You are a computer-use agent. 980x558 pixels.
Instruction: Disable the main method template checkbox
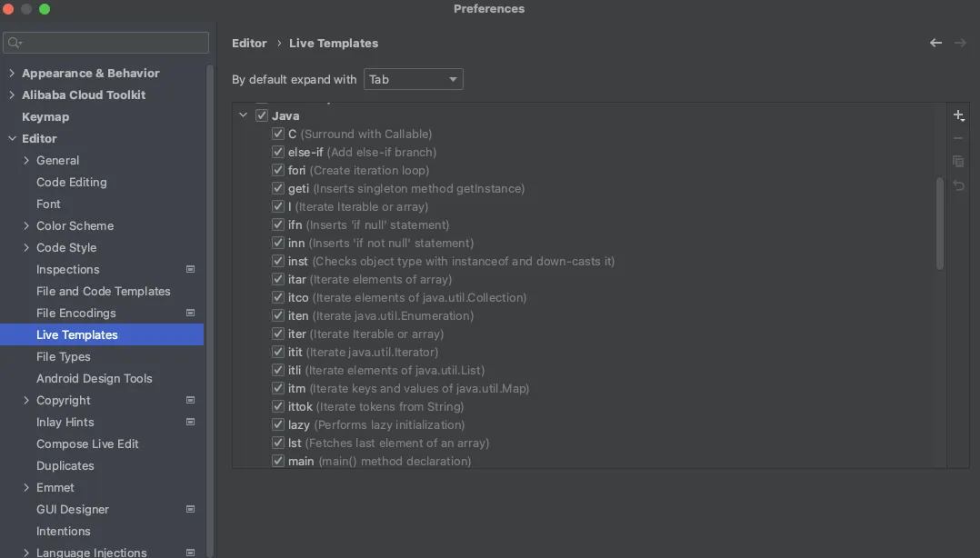tap(278, 461)
